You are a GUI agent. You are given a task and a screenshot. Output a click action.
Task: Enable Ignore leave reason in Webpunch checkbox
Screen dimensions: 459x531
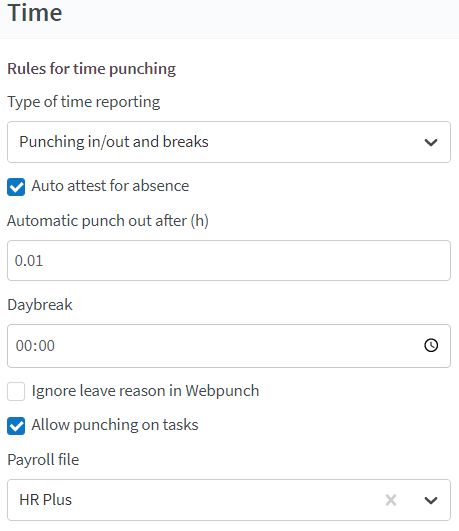click(16, 391)
